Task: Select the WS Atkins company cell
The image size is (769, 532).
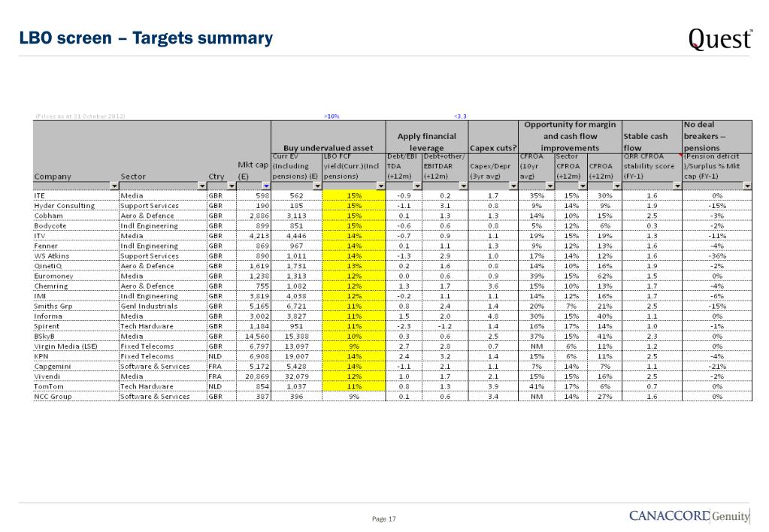Action: (x=76, y=256)
